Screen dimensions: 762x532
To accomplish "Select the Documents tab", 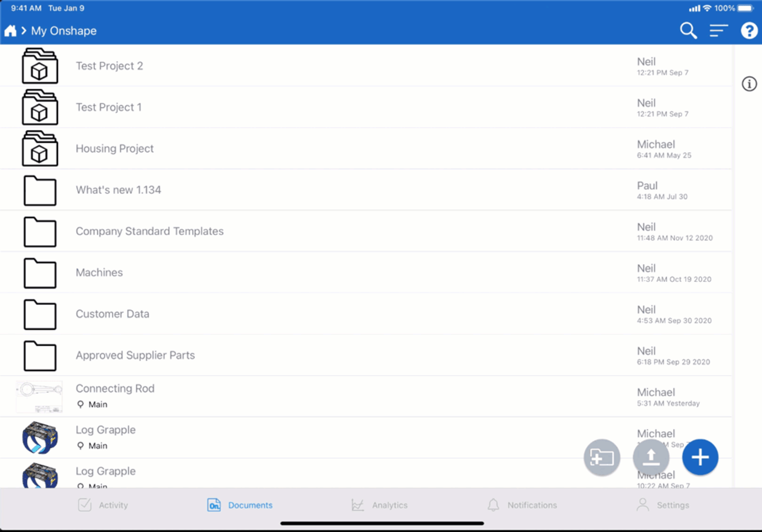I will pos(240,505).
